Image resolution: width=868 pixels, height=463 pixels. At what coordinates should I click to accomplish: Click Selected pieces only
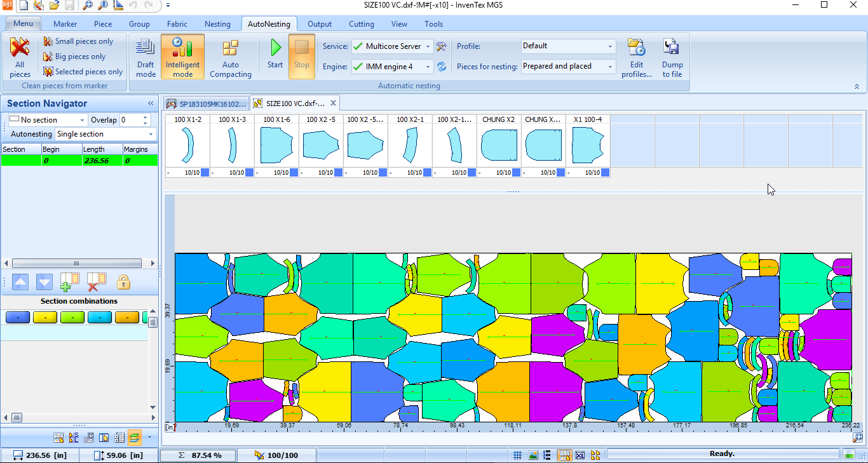[x=83, y=72]
